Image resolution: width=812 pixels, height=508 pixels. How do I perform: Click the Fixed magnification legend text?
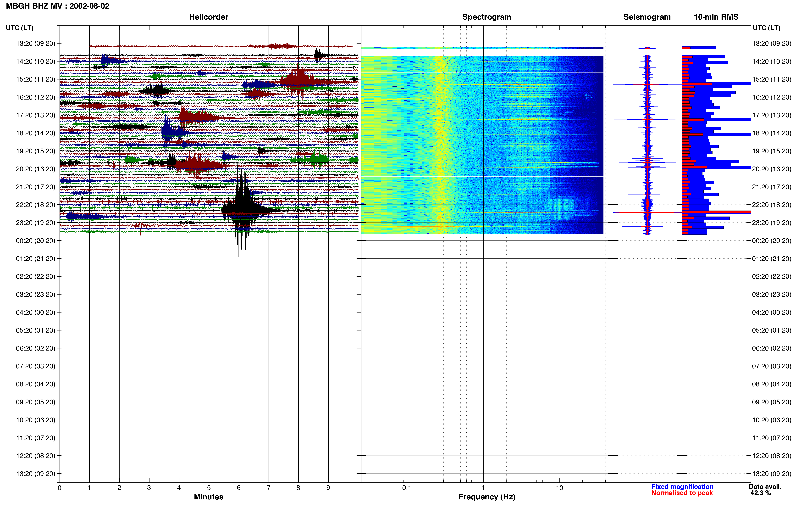[682, 486]
